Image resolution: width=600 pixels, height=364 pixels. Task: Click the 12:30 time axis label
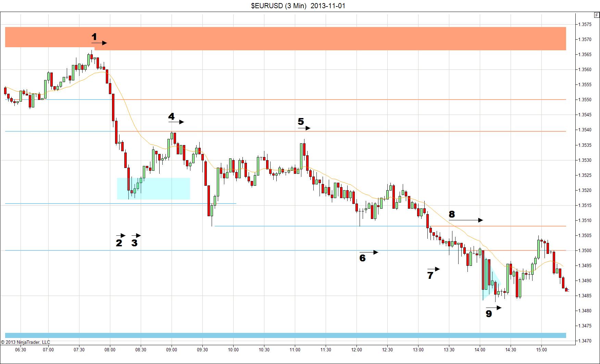coord(387,350)
